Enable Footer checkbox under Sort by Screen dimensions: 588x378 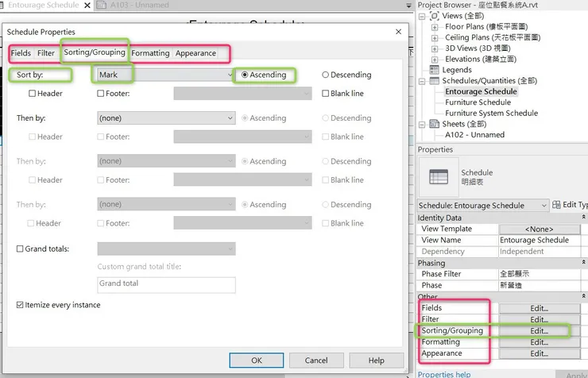100,93
